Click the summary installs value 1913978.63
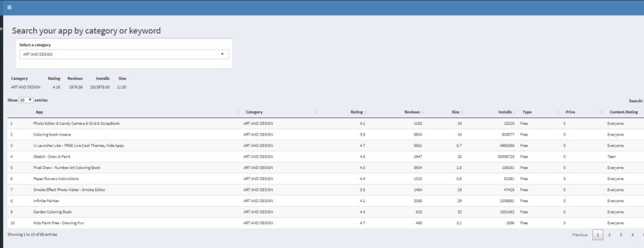 100,87
